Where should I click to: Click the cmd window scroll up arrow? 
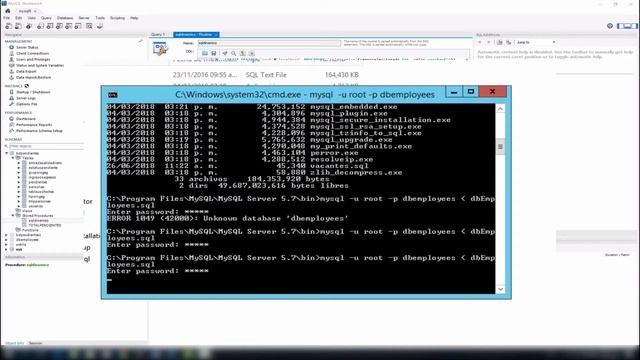coord(500,109)
